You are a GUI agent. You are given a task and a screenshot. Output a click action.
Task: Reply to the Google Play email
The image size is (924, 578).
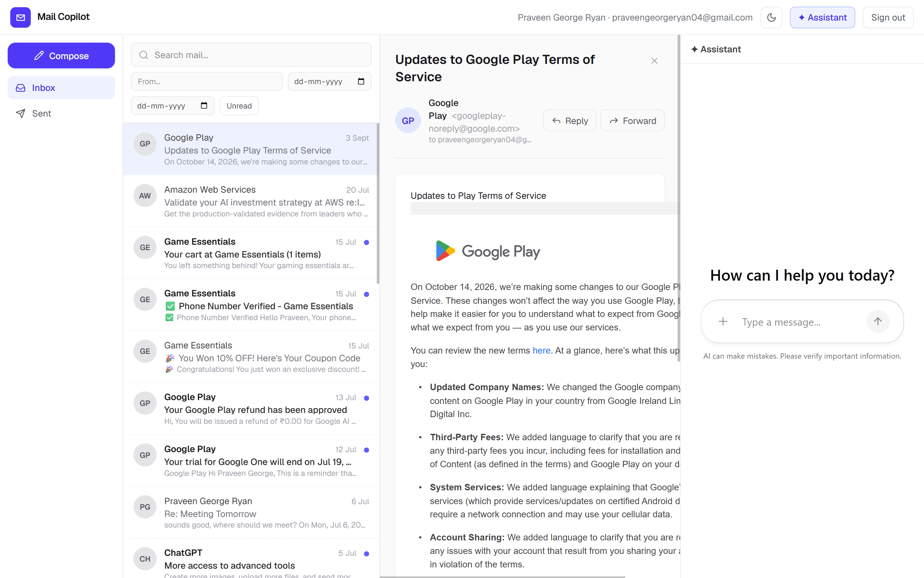(x=570, y=121)
